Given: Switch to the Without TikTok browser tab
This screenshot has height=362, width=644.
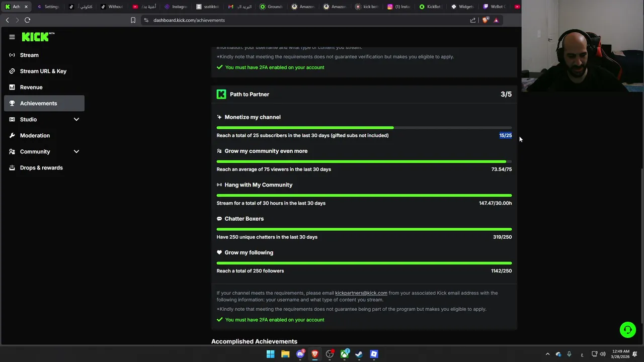Looking at the screenshot, I should (112, 7).
